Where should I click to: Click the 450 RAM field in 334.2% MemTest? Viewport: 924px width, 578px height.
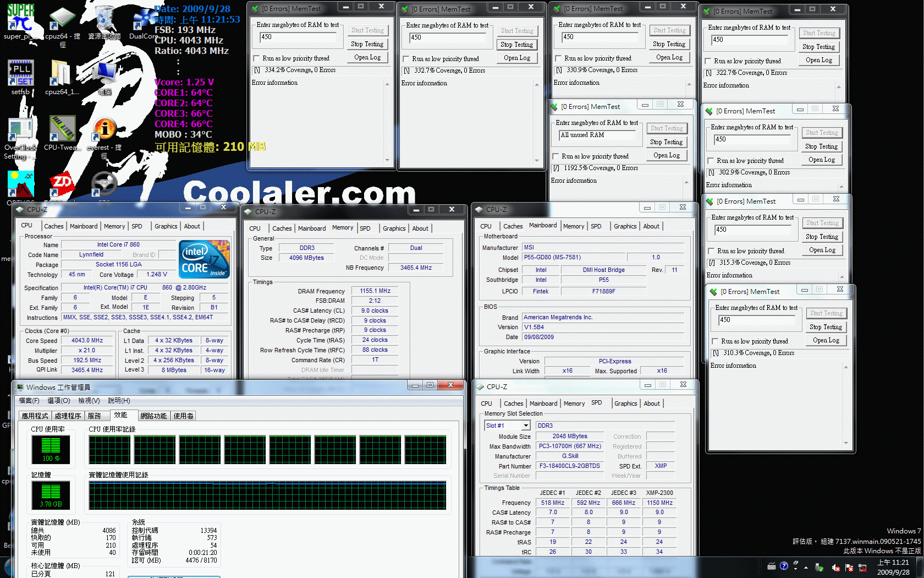(x=298, y=37)
